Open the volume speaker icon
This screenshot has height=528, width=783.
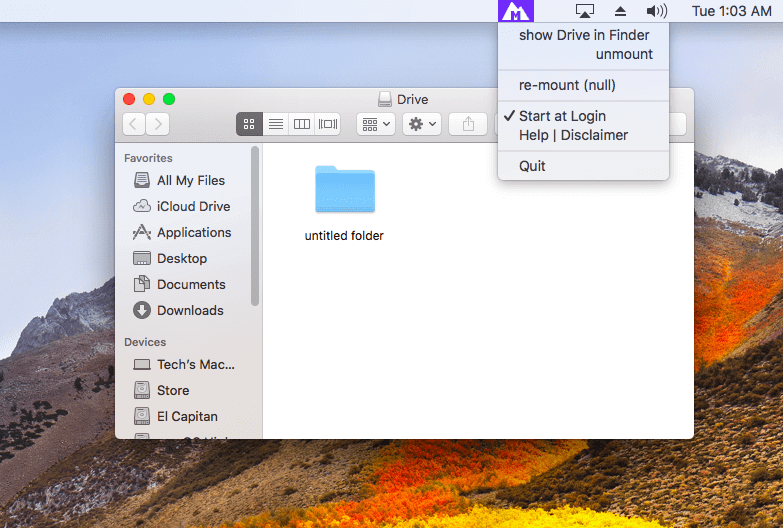(656, 12)
